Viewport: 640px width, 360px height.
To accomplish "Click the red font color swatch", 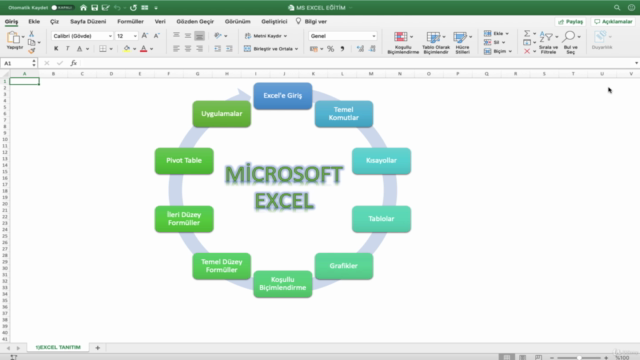I will click(144, 49).
